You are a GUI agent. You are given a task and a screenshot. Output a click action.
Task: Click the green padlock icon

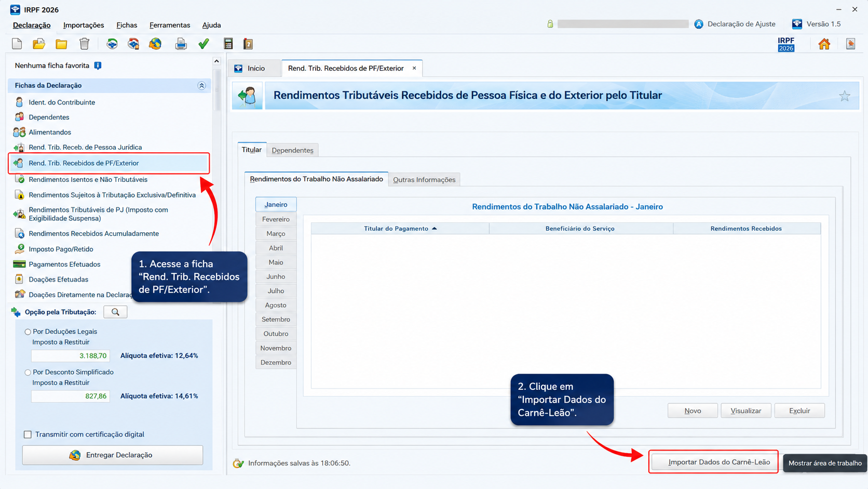coord(550,24)
